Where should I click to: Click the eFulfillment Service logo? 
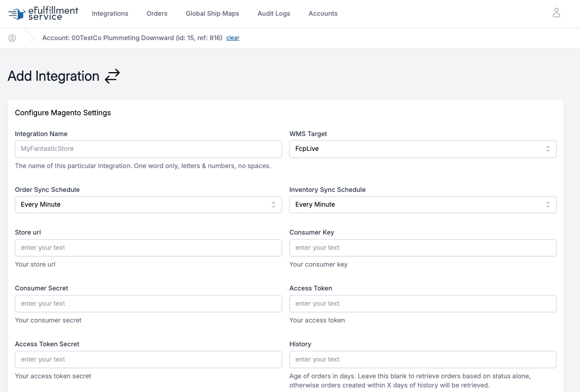tap(43, 14)
